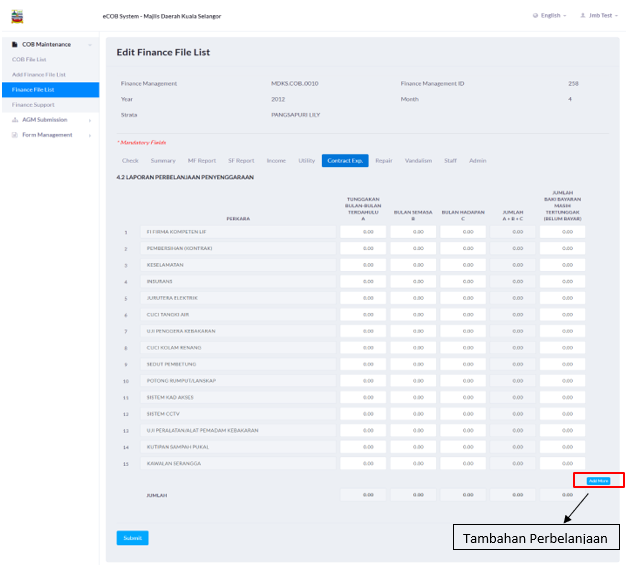Open the Jmb Test user menu
Image resolution: width=634 pixels, height=565 pixels.
click(602, 16)
